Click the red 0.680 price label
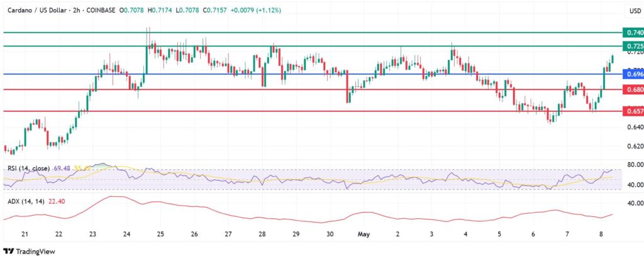Viewport: 644px width, 261px height. 633,90
